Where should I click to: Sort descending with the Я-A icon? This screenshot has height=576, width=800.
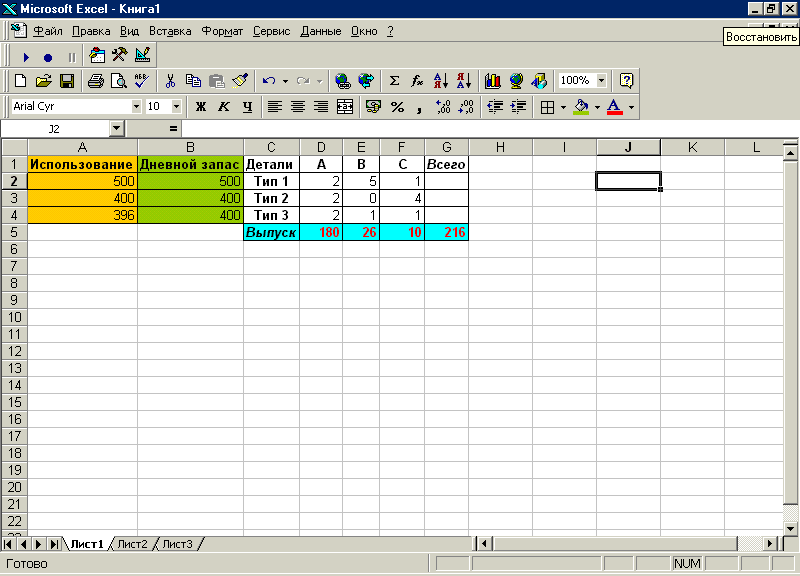point(464,81)
